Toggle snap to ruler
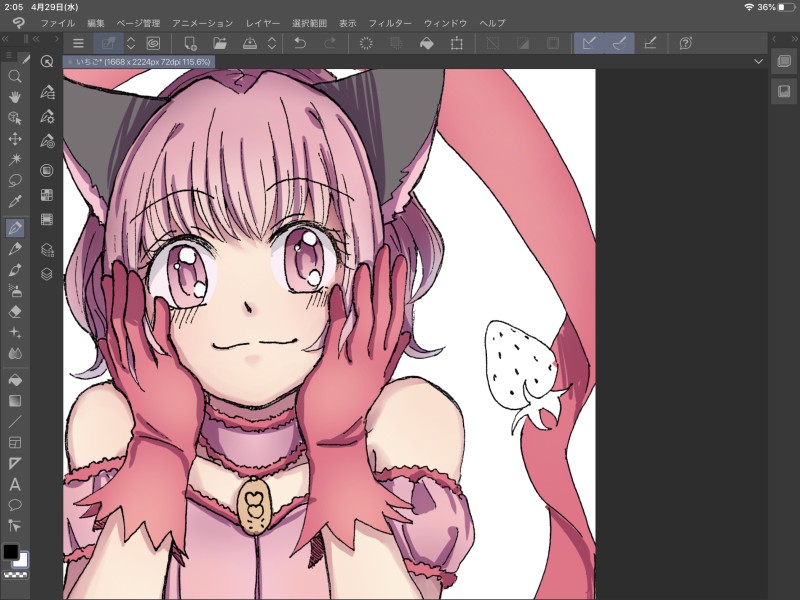The height and width of the screenshot is (600, 800). 589,43
